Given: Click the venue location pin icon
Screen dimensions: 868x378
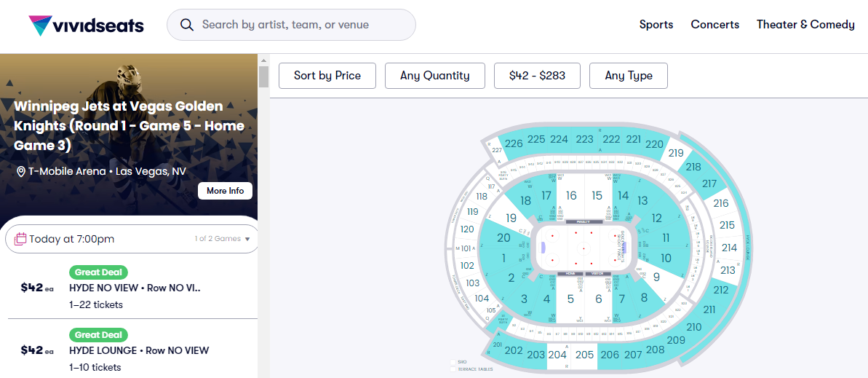Looking at the screenshot, I should [x=21, y=172].
